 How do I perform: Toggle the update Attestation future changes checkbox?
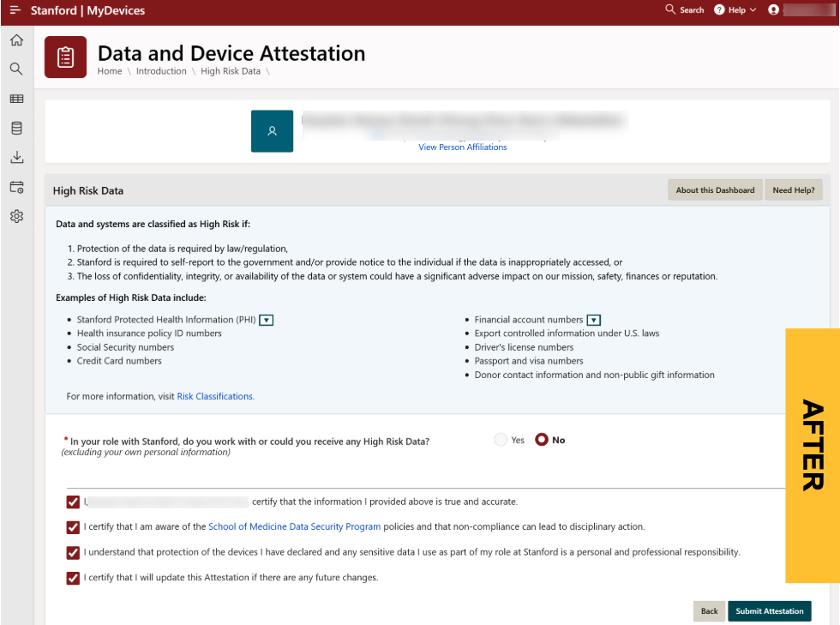tap(73, 578)
